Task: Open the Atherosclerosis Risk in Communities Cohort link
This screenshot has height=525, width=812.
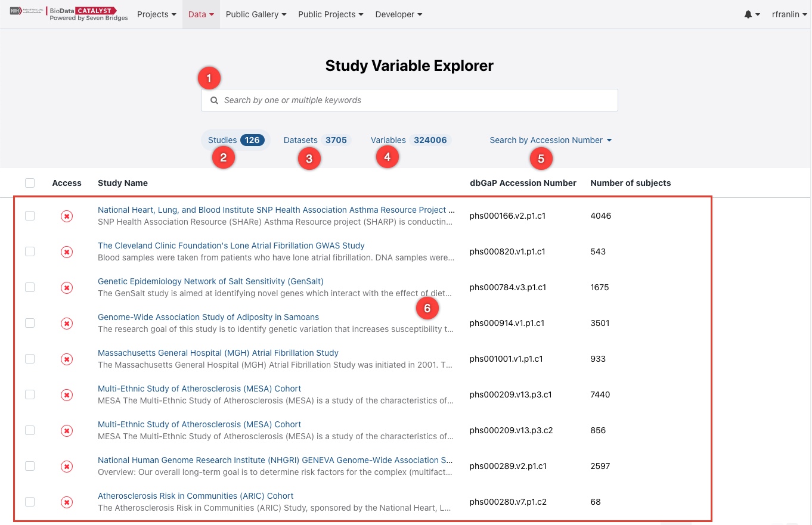Action: [x=196, y=496]
